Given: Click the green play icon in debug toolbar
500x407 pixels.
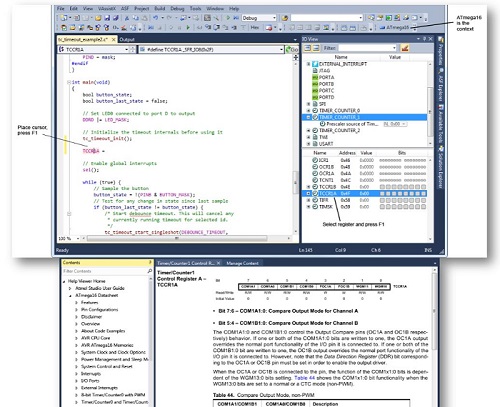Looking at the screenshot, I should tap(188, 27).
